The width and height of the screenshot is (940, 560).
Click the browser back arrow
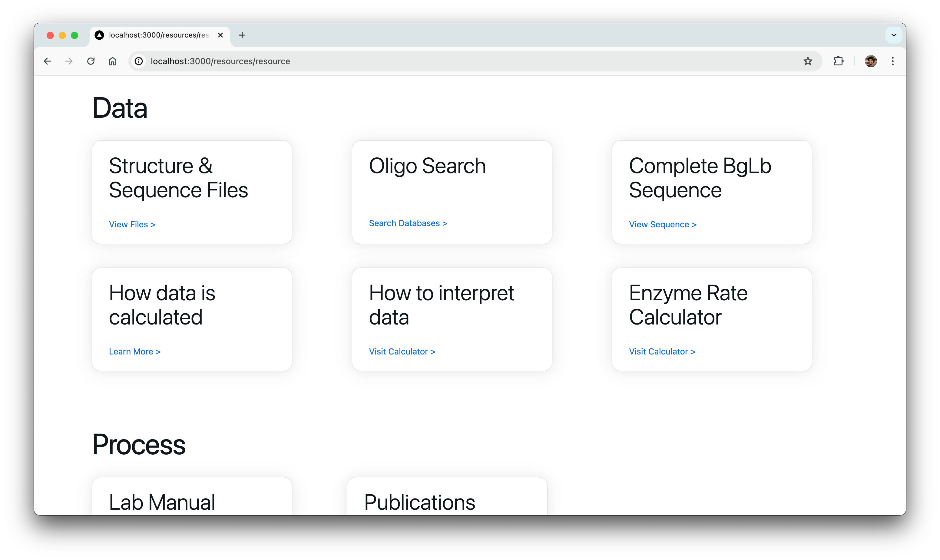point(47,61)
